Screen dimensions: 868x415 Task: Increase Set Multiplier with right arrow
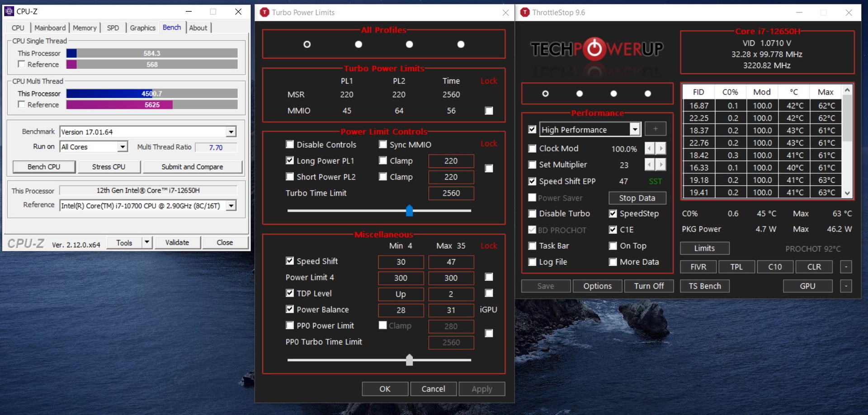point(661,165)
